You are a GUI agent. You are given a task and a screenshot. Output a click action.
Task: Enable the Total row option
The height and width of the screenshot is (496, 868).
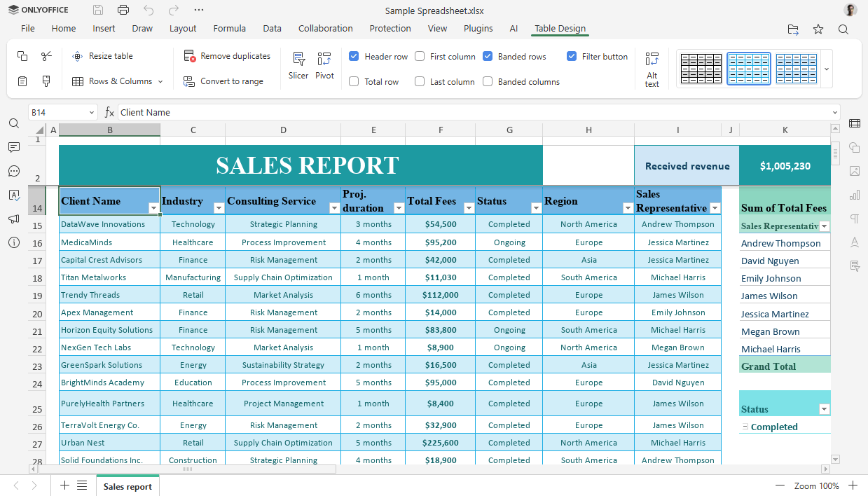(x=354, y=81)
